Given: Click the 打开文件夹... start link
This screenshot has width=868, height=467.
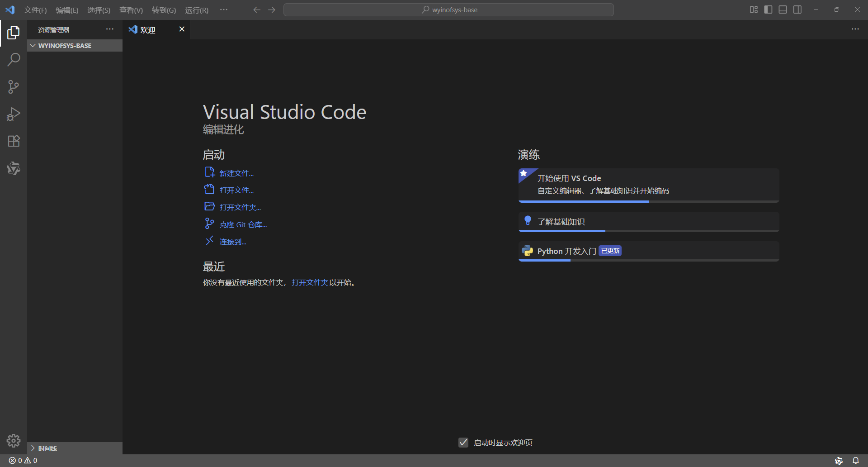Looking at the screenshot, I should (x=240, y=207).
